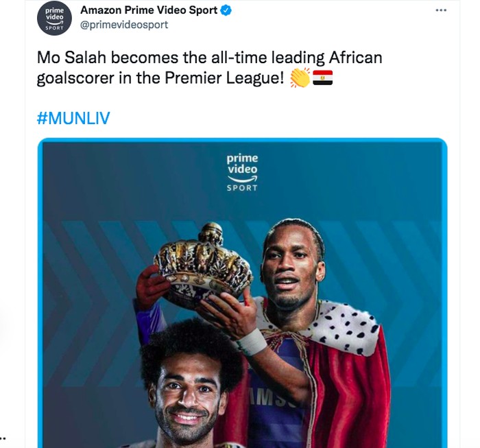Screen dimensions: 480x448
Task: Click the player holding the crown
Action: pyautogui.click(x=292, y=264)
